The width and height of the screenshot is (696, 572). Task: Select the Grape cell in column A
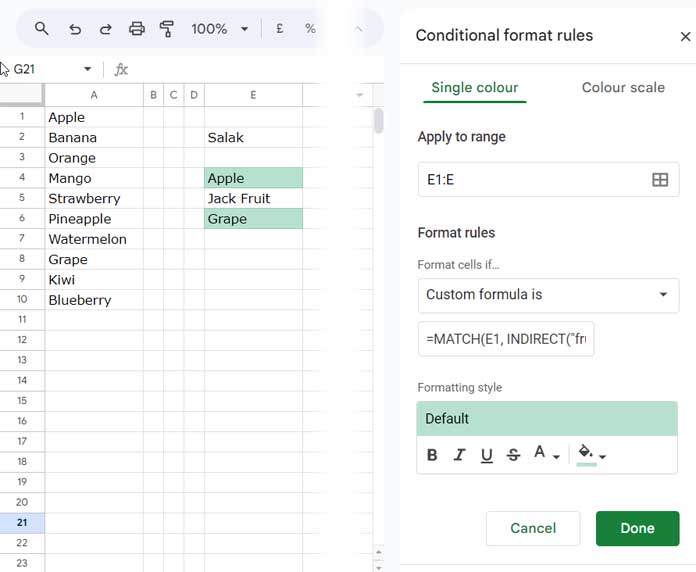[x=94, y=260]
